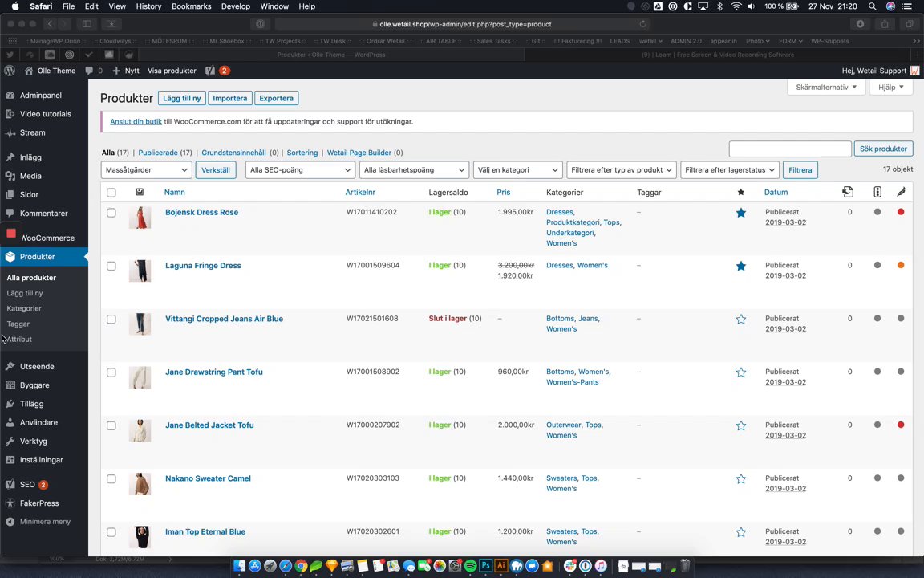
Task: Show Publicerade products filter
Action: click(158, 153)
